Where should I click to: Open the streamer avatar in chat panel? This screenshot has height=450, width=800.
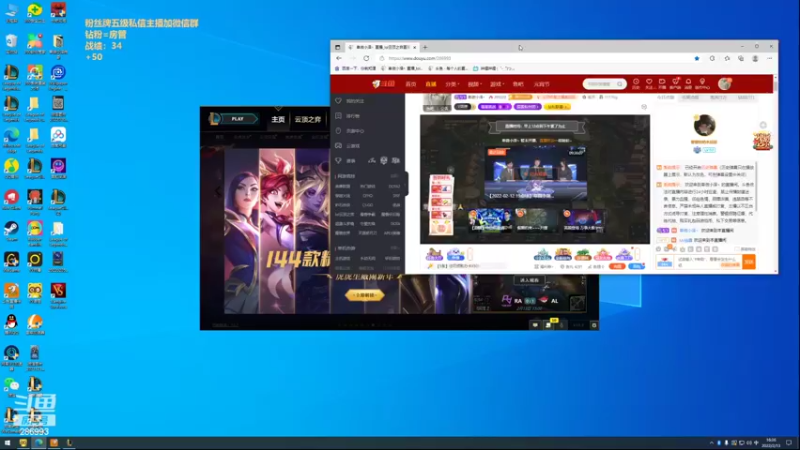click(x=704, y=126)
